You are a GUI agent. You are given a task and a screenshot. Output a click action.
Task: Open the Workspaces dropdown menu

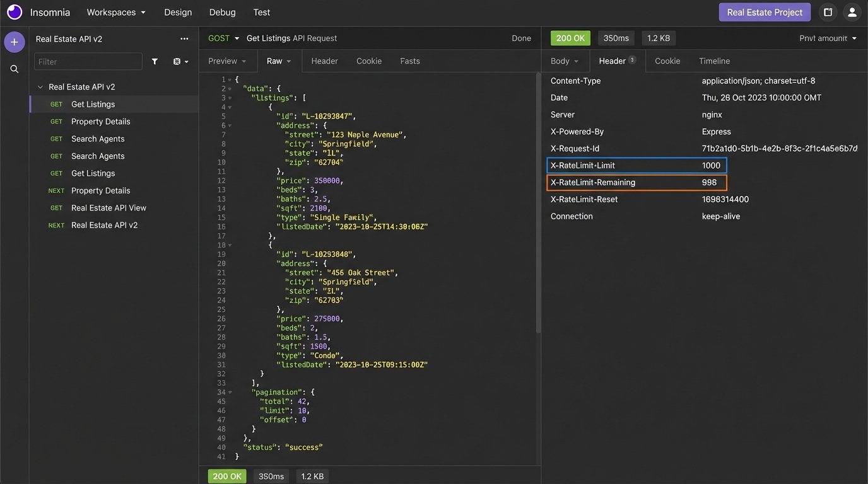tap(116, 12)
